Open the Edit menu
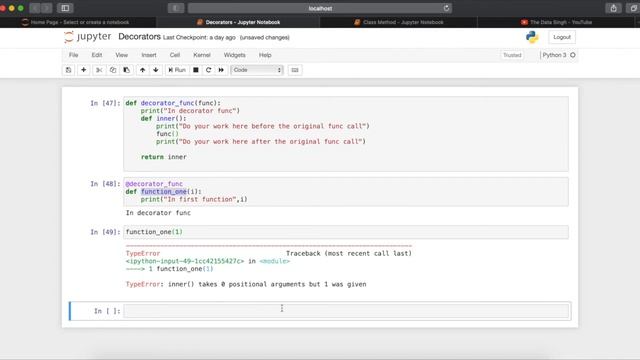The width and height of the screenshot is (640, 360). 97,55
